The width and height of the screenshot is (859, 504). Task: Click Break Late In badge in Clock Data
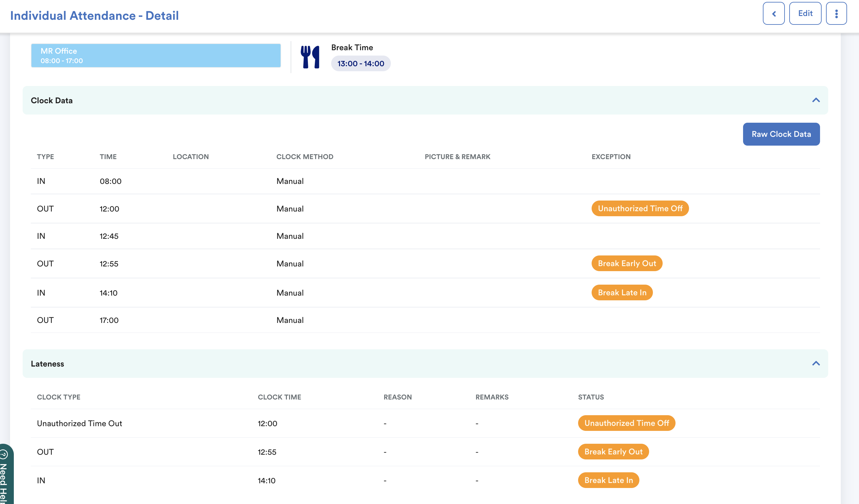[x=622, y=292]
